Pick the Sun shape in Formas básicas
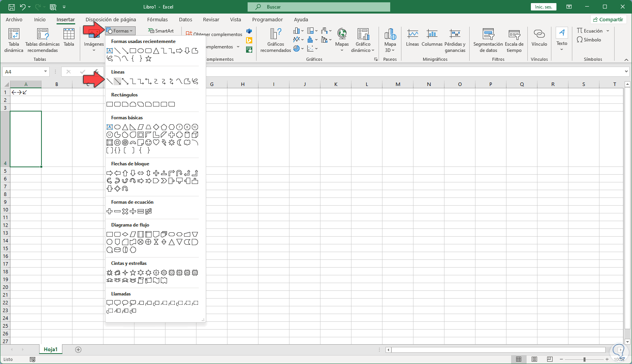Image resolution: width=632 pixels, height=364 pixels. tap(172, 143)
